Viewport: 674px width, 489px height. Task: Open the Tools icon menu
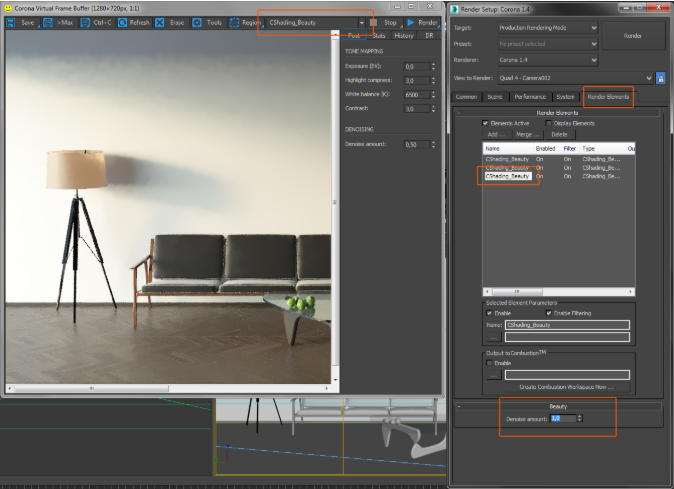point(196,22)
